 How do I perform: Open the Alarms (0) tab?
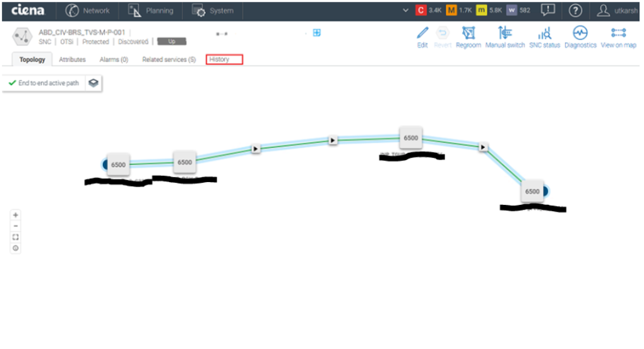point(114,59)
